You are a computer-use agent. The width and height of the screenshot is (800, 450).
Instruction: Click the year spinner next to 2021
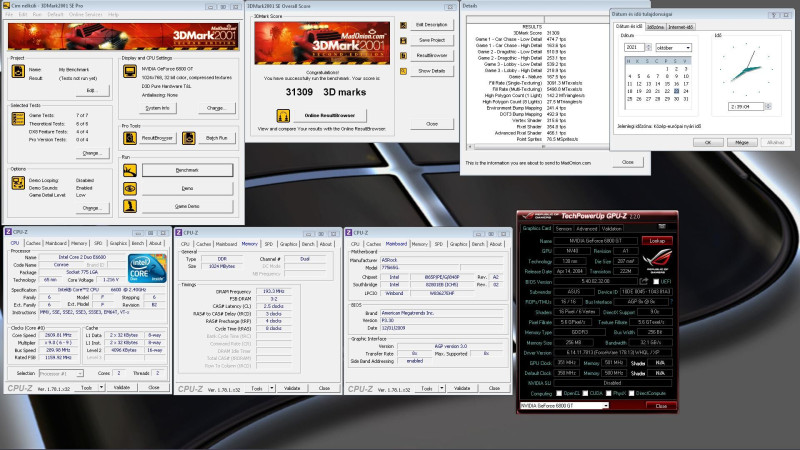point(648,47)
